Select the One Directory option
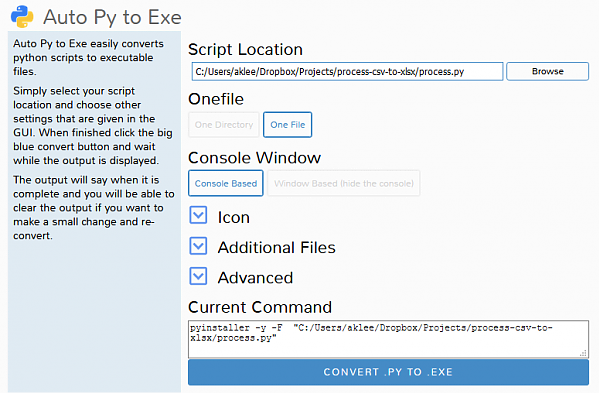The width and height of the screenshot is (600, 394). pyautogui.click(x=224, y=125)
